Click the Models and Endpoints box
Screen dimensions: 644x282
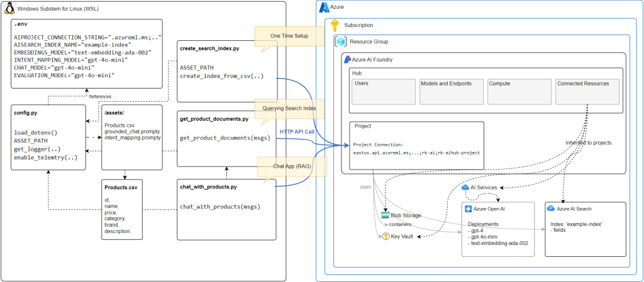coord(451,91)
